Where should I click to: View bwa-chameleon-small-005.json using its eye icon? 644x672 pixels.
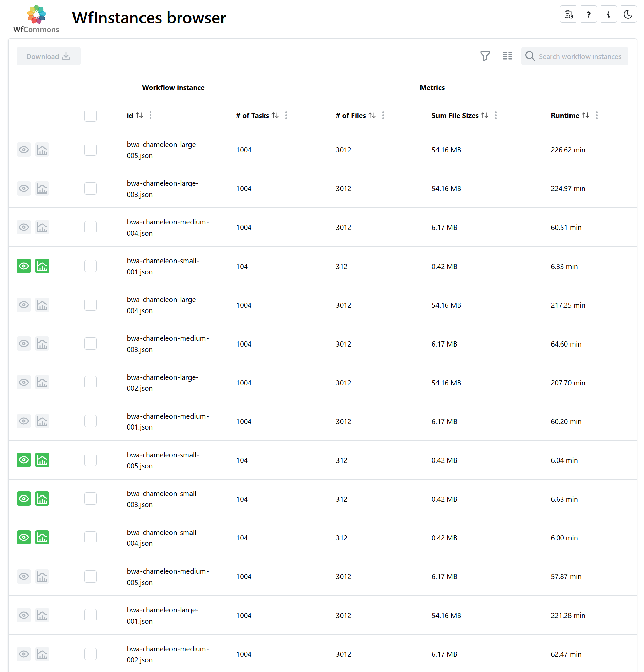(24, 459)
